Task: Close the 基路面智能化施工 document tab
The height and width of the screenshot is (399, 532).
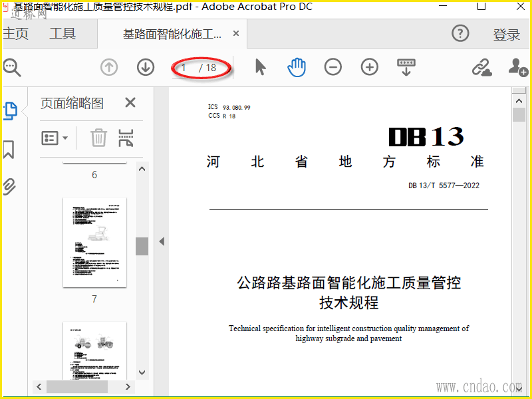Action: [236, 33]
